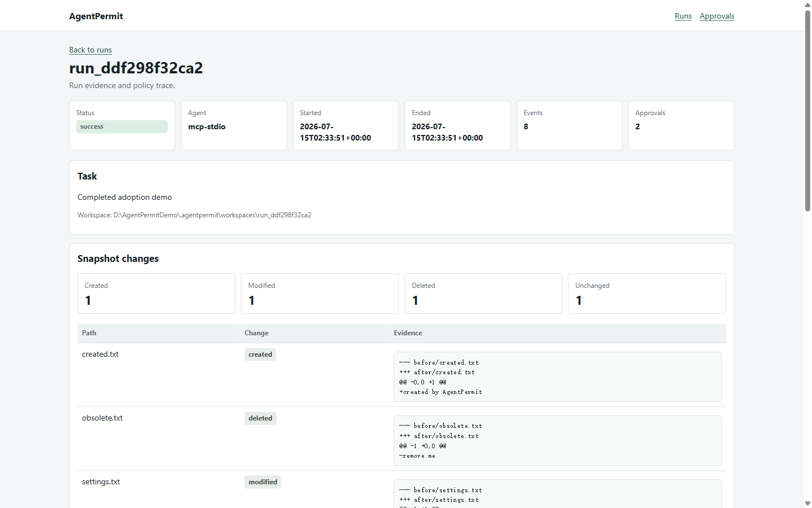This screenshot has height=508, width=812.
Task: Click the 'Task' section heading
Action: tap(87, 176)
